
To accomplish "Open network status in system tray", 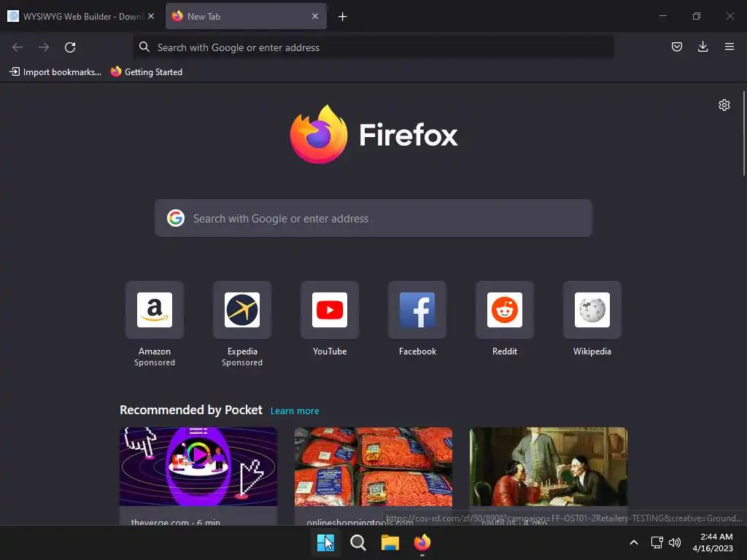I will pos(657,542).
